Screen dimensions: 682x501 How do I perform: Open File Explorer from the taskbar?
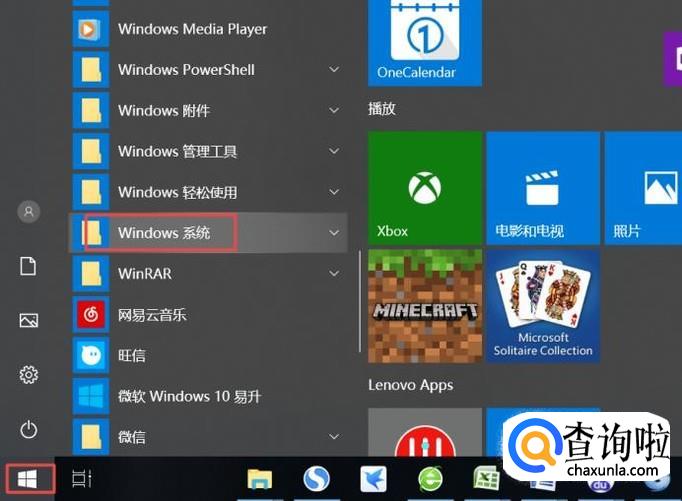[x=260, y=480]
